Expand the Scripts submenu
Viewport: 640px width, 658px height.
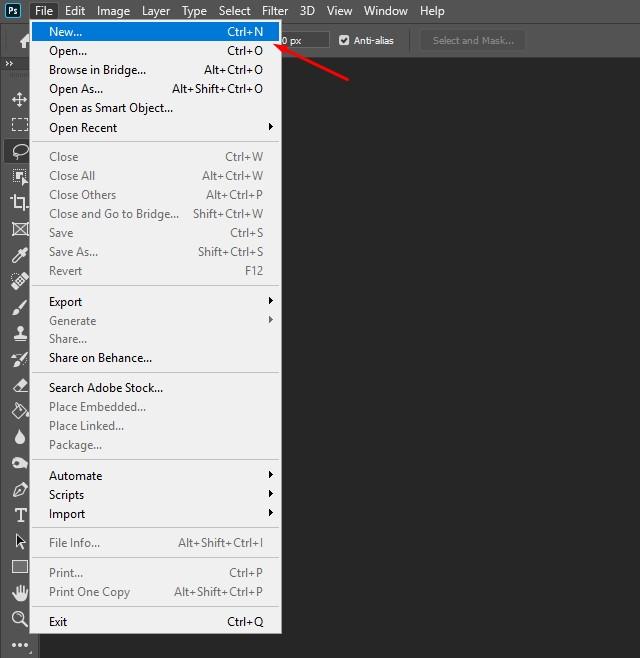coord(156,494)
